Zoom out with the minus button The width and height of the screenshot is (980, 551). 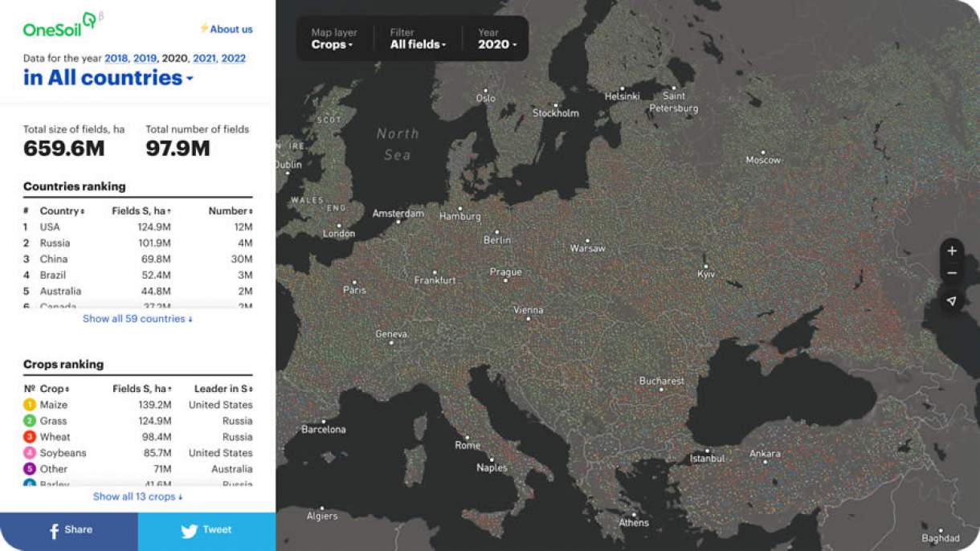pyautogui.click(x=952, y=273)
